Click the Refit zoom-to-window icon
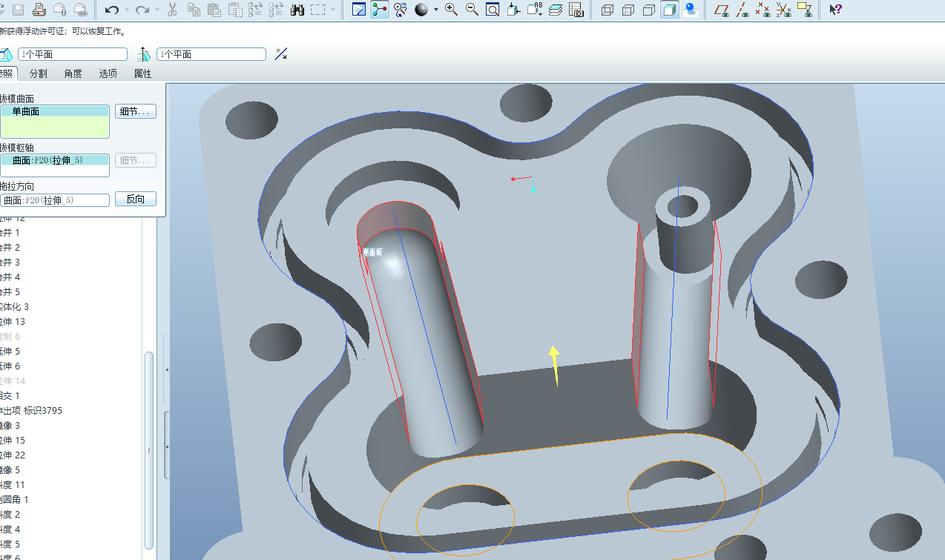 pos(493,10)
